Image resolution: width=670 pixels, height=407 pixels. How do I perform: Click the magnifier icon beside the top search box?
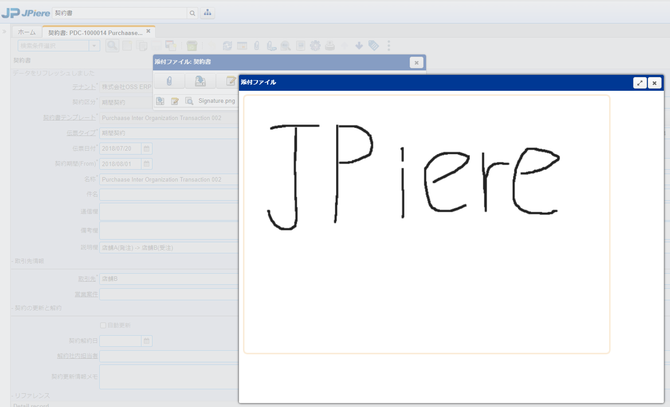tap(192, 13)
